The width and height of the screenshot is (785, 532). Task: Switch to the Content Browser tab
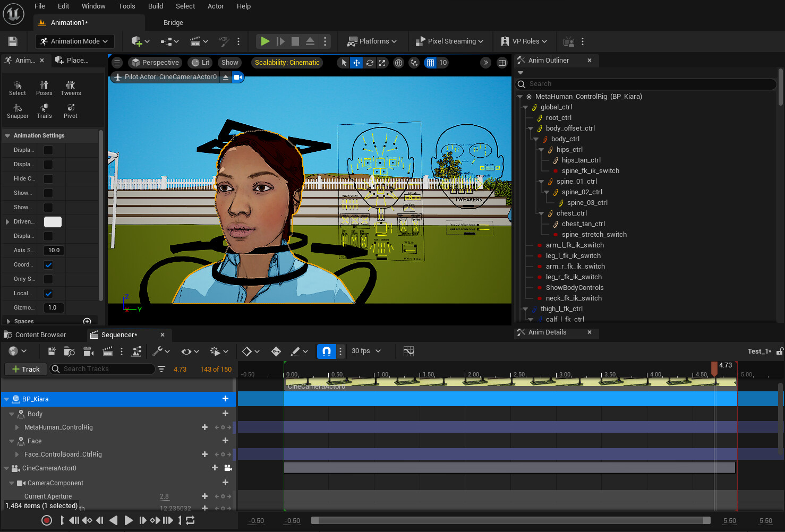coord(40,334)
